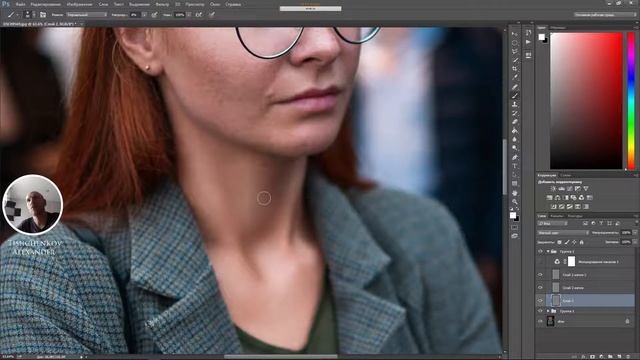The width and height of the screenshot is (640, 360).
Task: Select the Type tool
Action: pyautogui.click(x=515, y=167)
